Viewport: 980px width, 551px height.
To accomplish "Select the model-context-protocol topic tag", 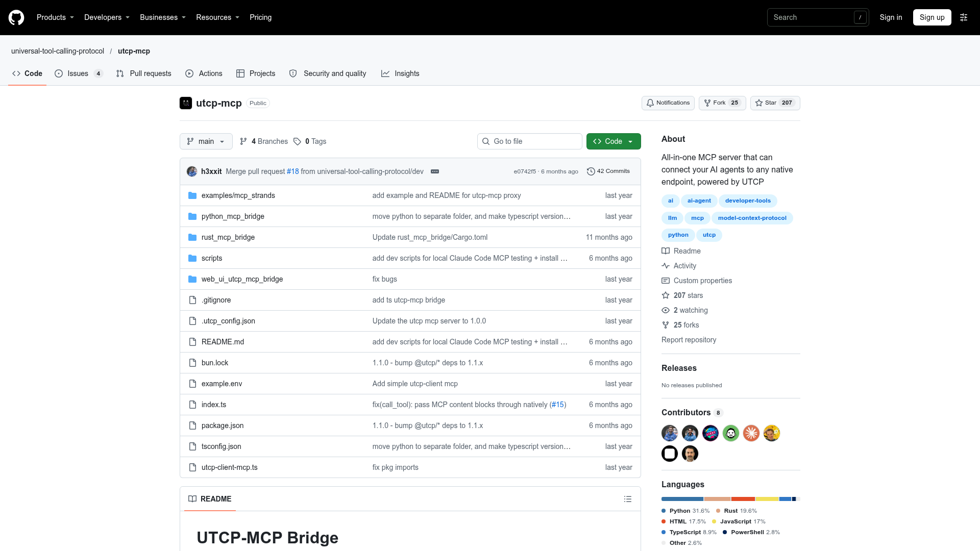I will [x=752, y=218].
